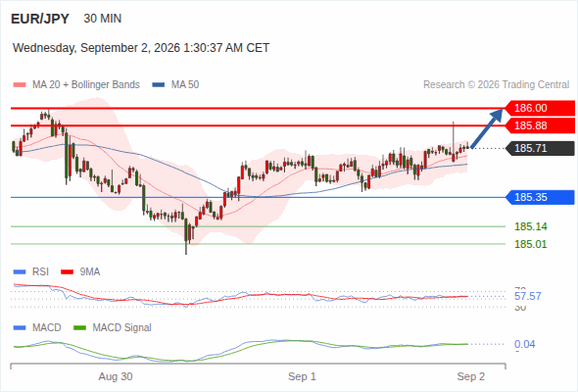This screenshot has width=578, height=392.
Task: Click the MA 50 legend label
Action: [x=185, y=85]
